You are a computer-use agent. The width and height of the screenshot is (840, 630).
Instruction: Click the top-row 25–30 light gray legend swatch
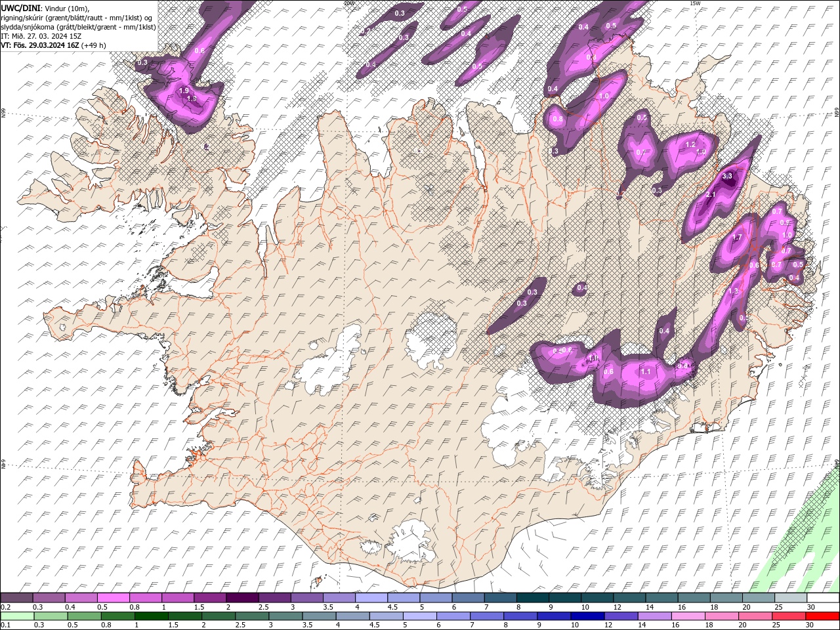[790, 598]
